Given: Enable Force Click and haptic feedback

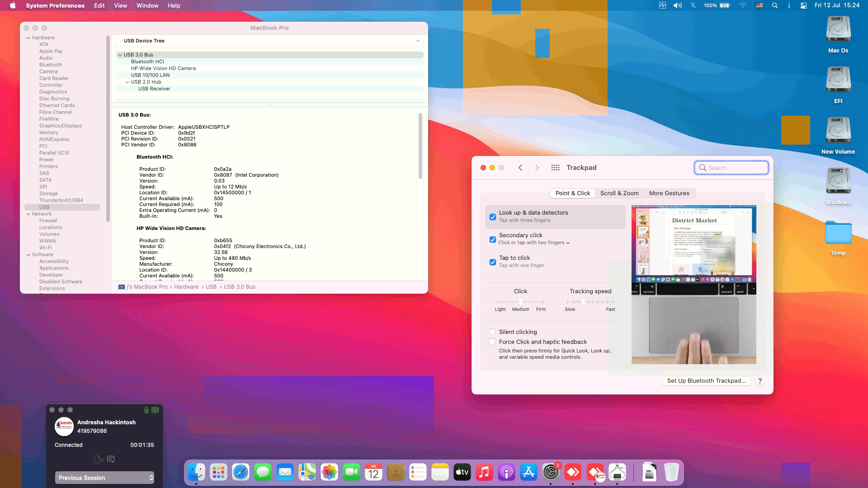Looking at the screenshot, I should (x=492, y=342).
